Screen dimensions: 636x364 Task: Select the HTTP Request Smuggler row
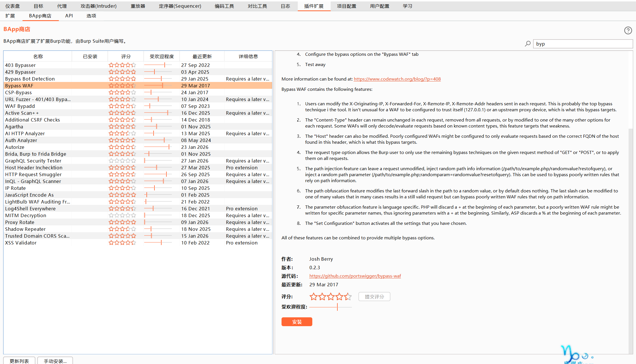[x=33, y=174]
